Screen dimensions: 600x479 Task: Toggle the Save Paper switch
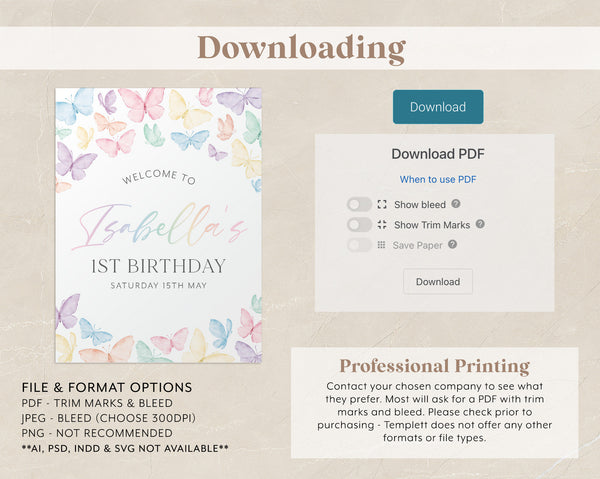(359, 245)
